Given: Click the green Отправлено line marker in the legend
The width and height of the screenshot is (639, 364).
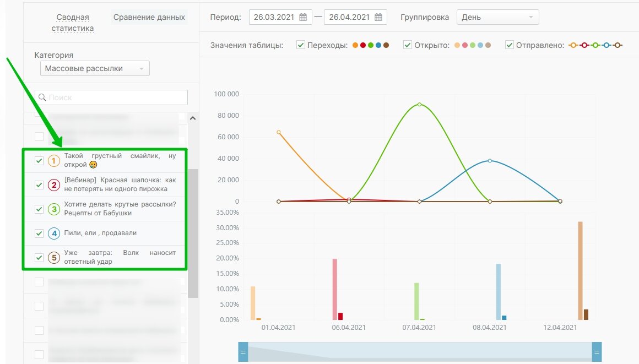Looking at the screenshot, I should [x=595, y=45].
